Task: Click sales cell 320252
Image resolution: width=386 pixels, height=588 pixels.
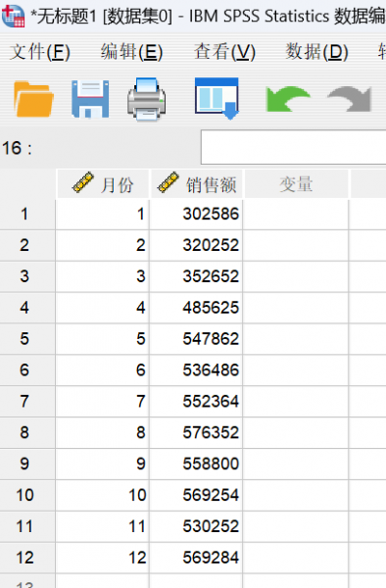Action: 196,245
